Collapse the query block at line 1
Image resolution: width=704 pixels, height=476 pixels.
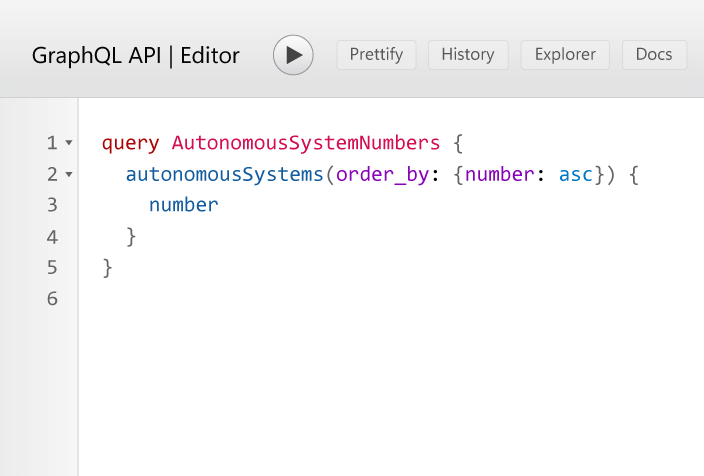click(x=69, y=143)
